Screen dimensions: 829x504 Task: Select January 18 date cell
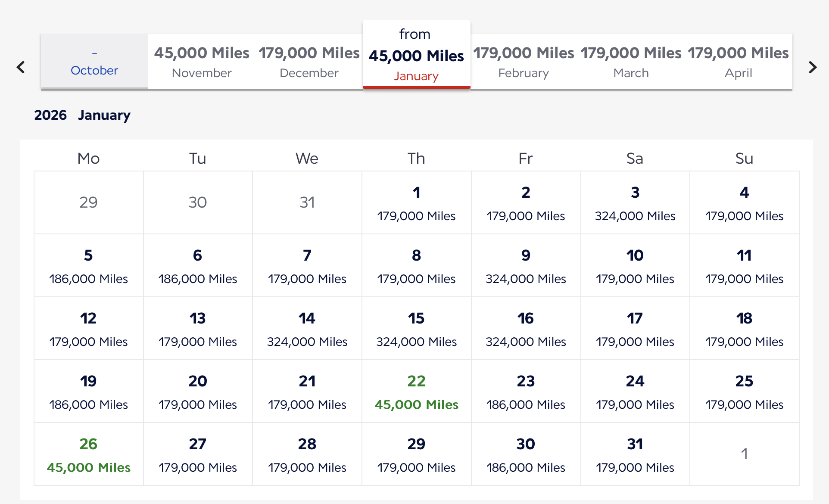744,329
